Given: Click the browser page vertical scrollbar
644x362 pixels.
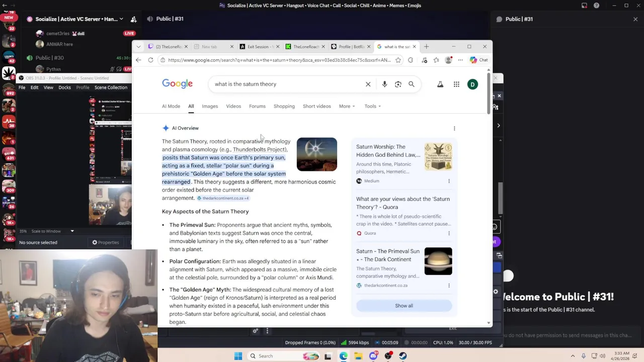Looking at the screenshot, I should 489,93.
